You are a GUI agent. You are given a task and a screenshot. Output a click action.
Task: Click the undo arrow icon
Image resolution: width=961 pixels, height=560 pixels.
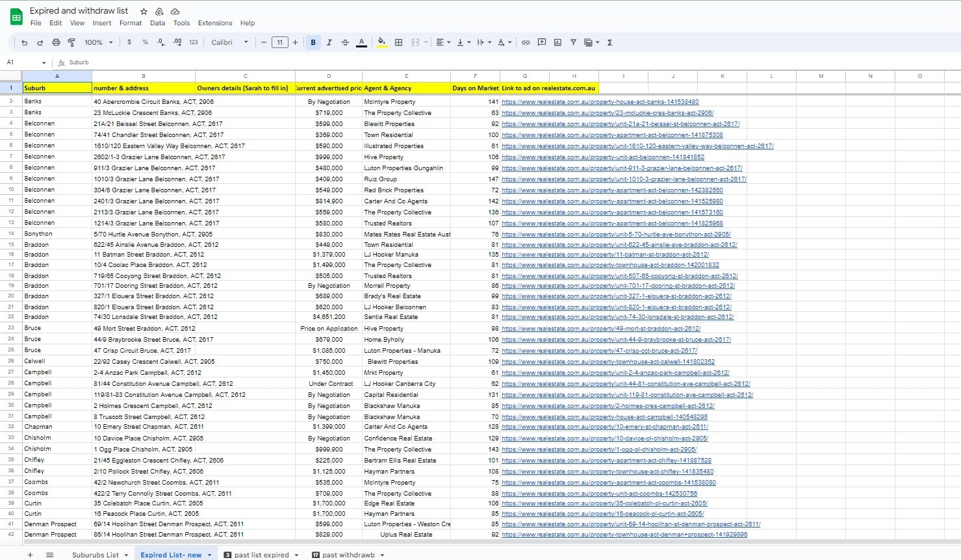[24, 42]
